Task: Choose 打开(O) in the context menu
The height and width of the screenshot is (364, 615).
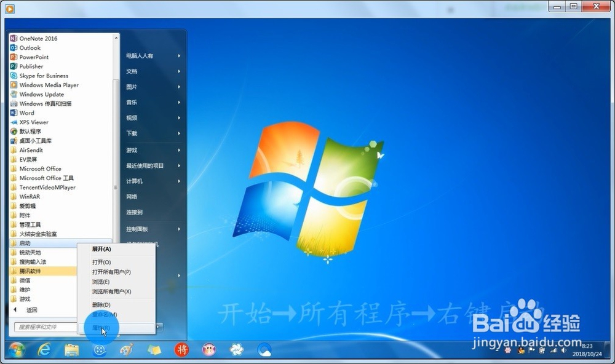Action: (116, 263)
